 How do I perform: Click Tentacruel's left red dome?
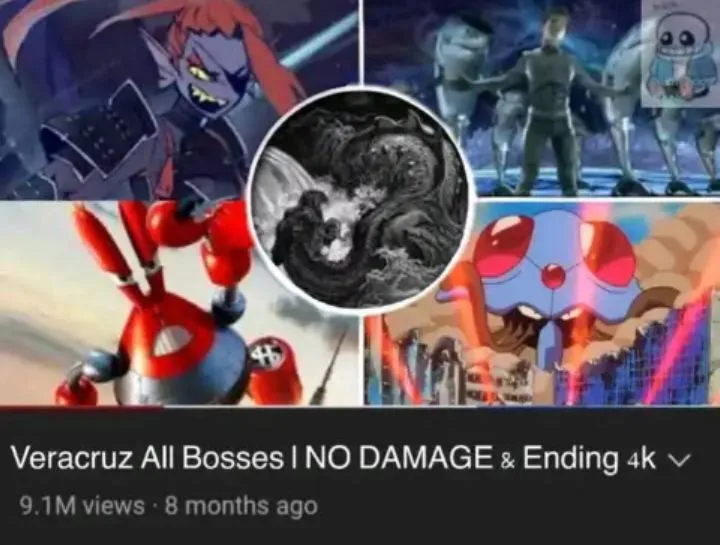[x=505, y=250]
